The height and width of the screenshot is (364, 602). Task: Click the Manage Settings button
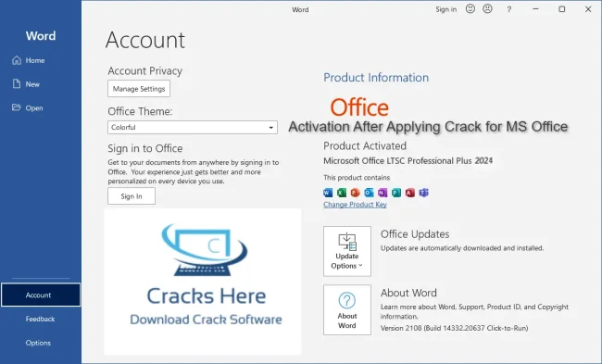click(x=139, y=89)
